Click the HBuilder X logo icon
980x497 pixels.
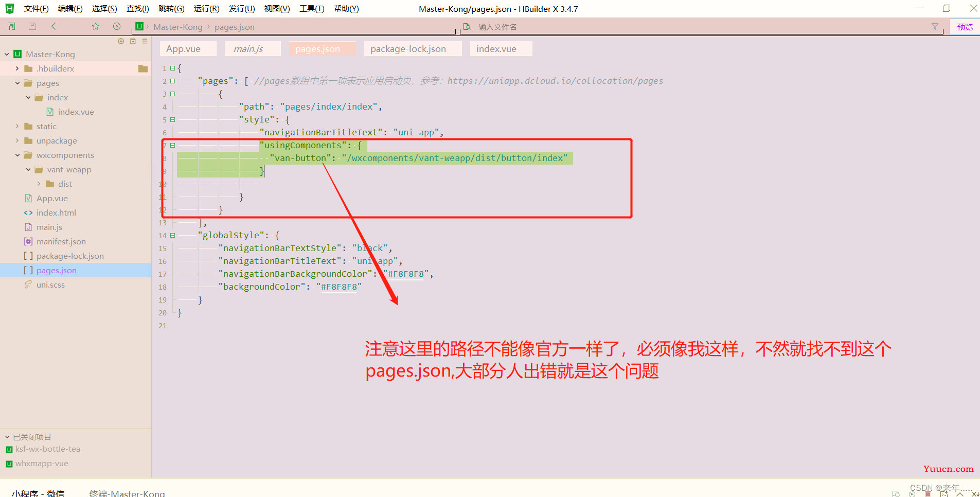tap(10, 8)
